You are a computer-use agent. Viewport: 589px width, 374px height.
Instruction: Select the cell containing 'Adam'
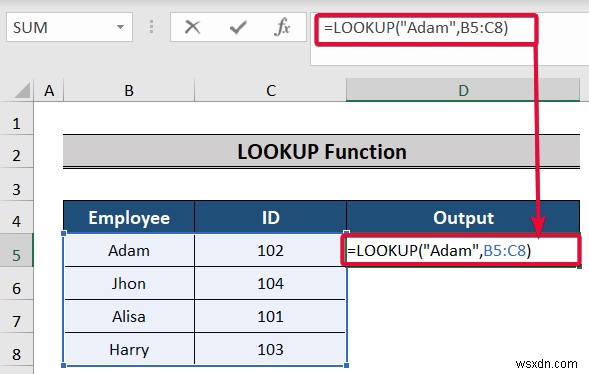click(x=129, y=250)
